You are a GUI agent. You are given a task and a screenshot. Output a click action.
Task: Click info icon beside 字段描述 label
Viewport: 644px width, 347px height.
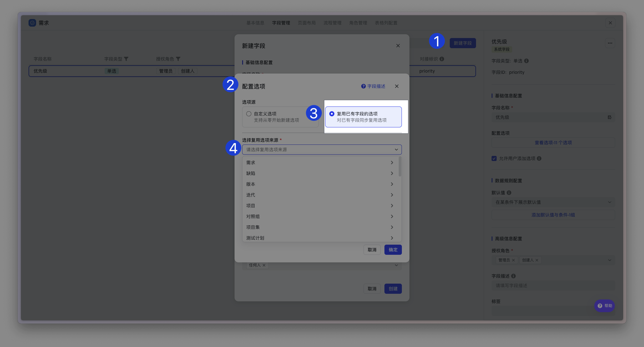[x=513, y=276]
